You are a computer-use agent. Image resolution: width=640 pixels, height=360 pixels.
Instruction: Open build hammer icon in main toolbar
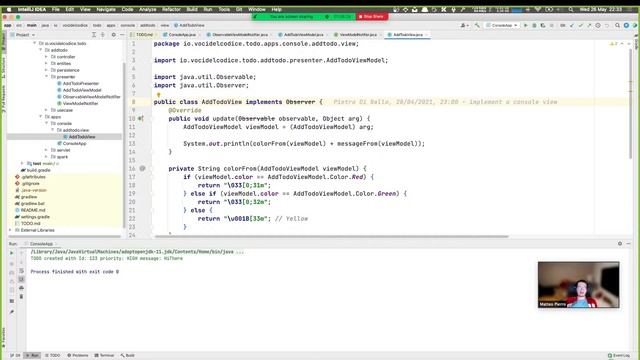[477, 25]
